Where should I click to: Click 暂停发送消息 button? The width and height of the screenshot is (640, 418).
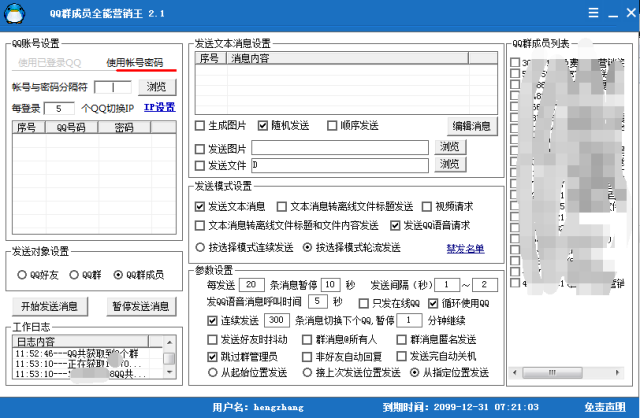pos(141,307)
